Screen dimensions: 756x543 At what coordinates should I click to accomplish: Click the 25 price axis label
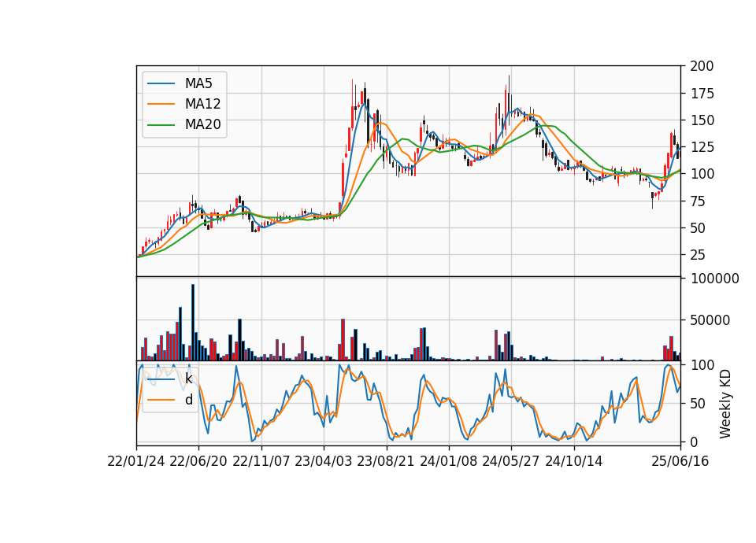point(699,255)
